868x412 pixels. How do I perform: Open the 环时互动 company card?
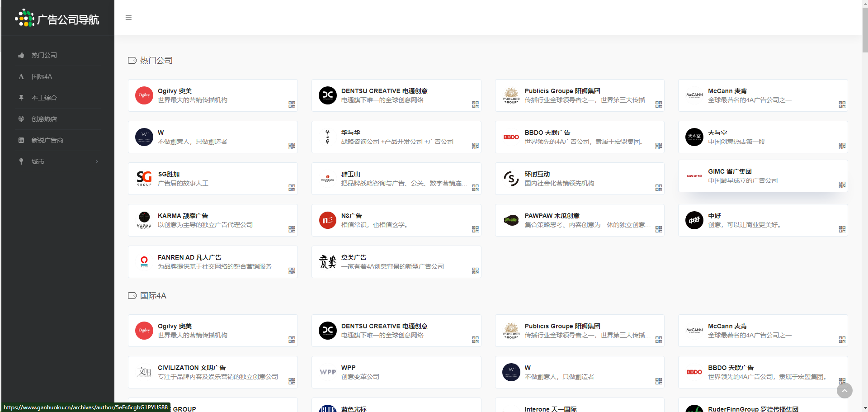pos(580,179)
